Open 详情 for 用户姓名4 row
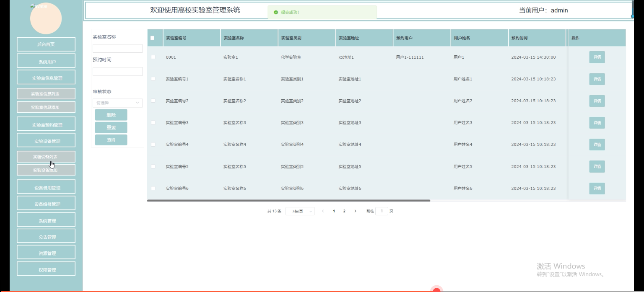 pos(597,145)
